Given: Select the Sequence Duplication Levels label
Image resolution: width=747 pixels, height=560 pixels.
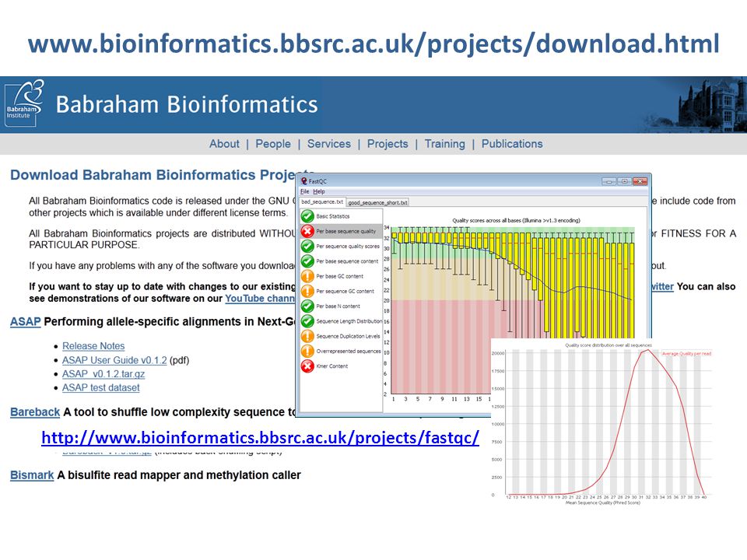Looking at the screenshot, I should [x=348, y=336].
